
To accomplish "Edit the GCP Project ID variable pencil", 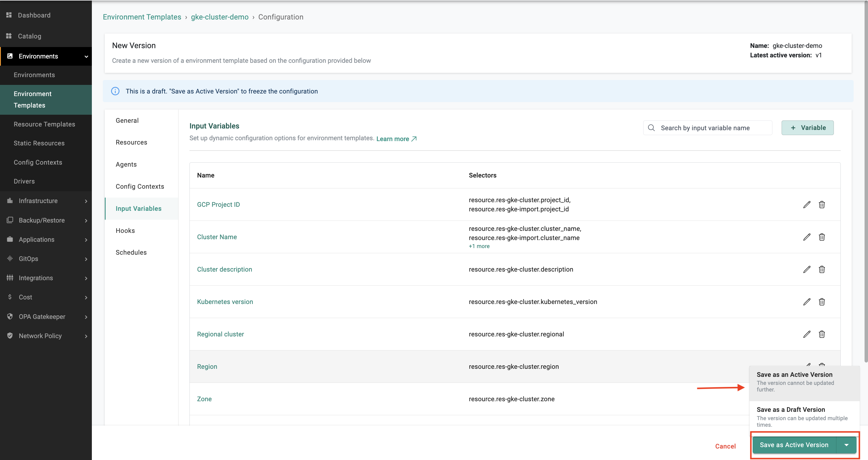I will [807, 204].
